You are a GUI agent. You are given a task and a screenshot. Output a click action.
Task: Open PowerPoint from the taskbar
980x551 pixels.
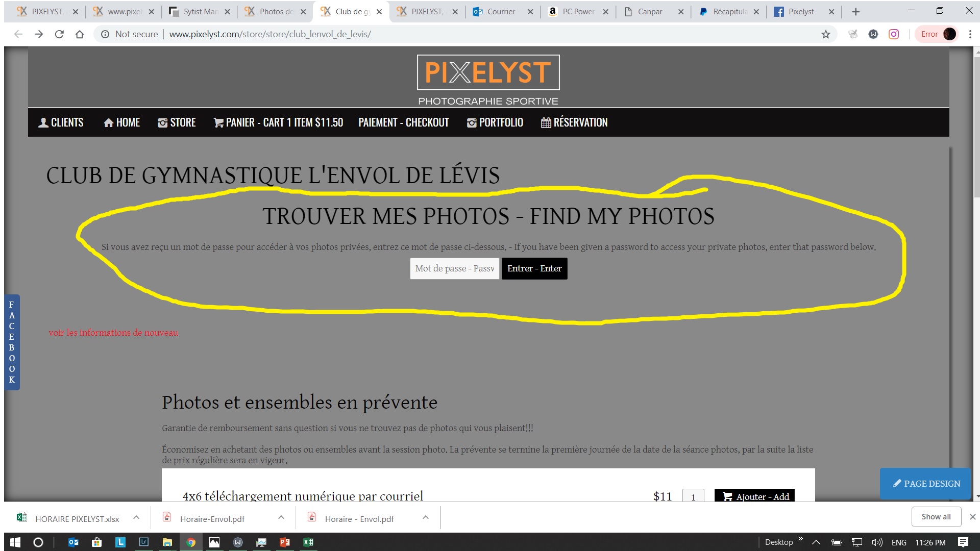[x=285, y=542]
